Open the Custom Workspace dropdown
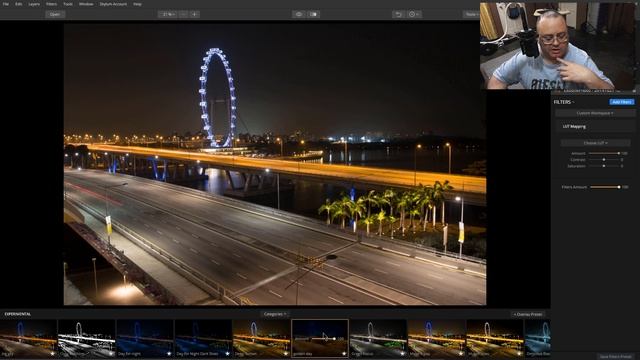The width and height of the screenshot is (640, 360). (595, 113)
